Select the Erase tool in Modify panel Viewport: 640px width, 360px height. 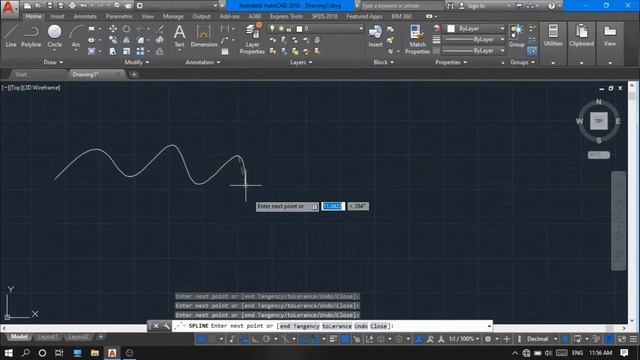click(160, 29)
